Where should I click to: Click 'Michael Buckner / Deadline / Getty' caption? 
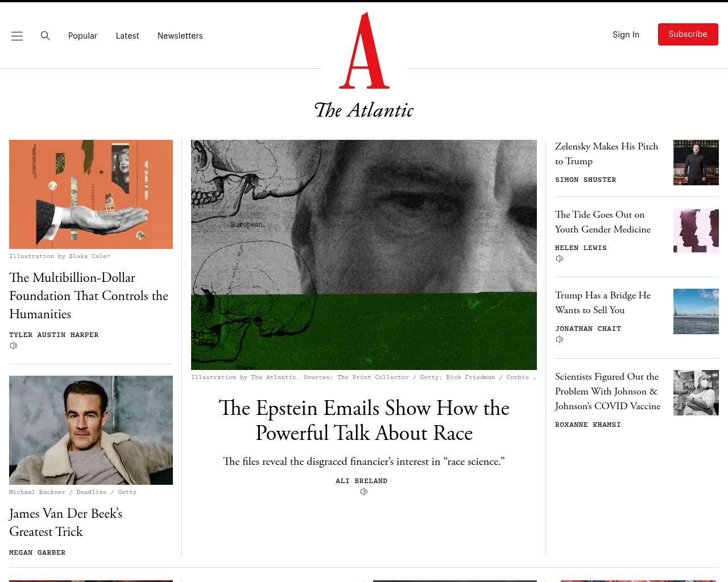tap(73, 492)
